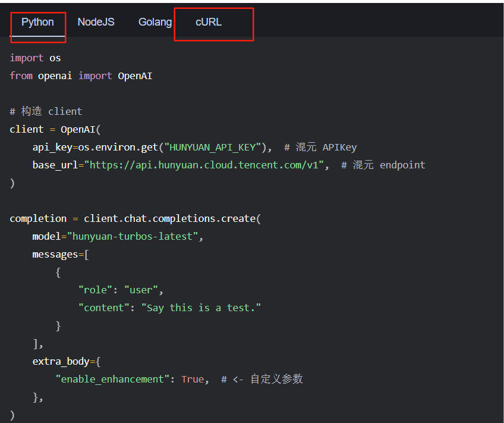Click the True value after enable_enhancement
504x423 pixels.
[x=193, y=379]
